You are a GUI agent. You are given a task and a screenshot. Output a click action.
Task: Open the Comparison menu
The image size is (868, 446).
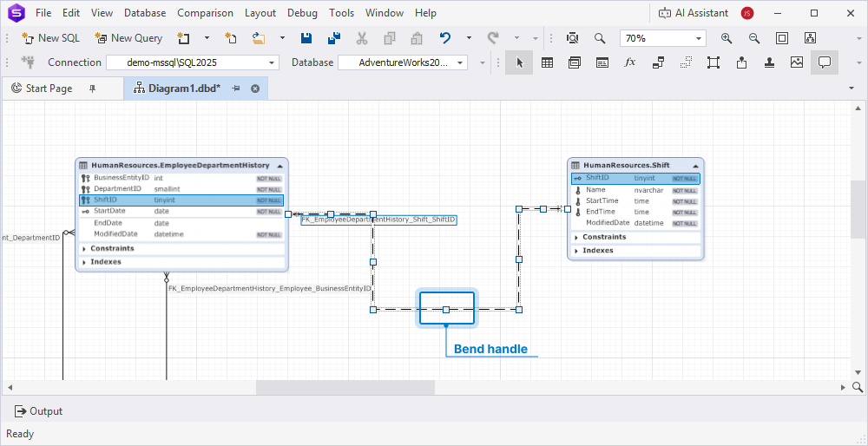click(206, 13)
